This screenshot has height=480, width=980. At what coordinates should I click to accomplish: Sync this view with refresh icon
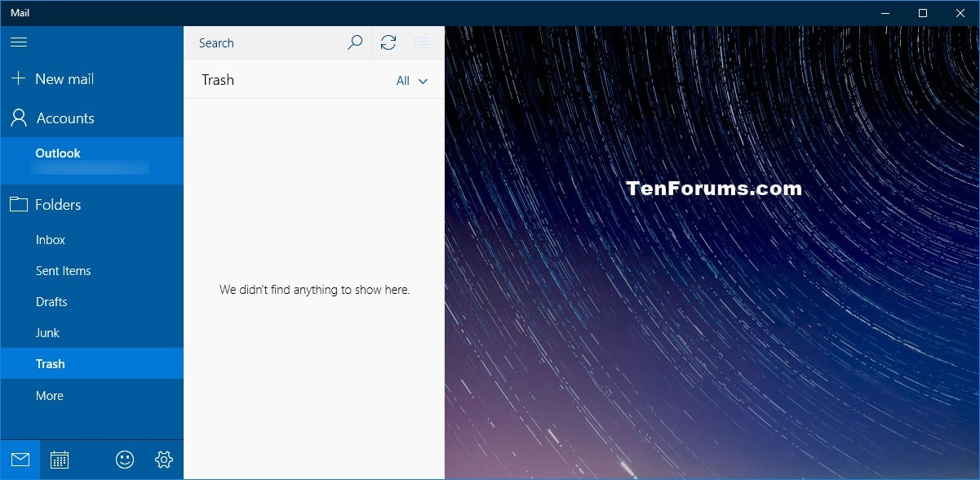click(388, 42)
